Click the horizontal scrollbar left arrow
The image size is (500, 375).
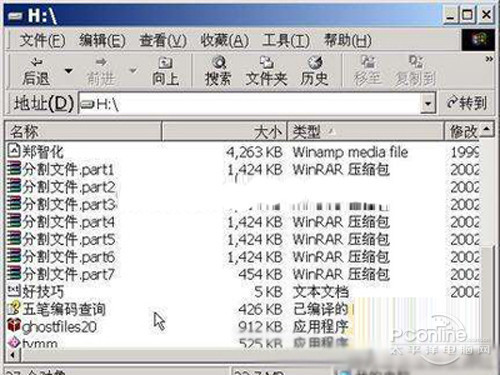pos(13,355)
